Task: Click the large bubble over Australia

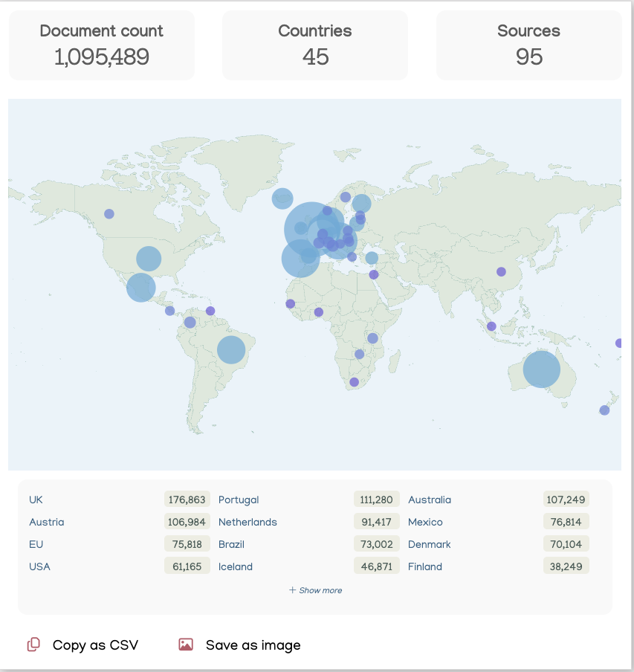Action: (541, 369)
